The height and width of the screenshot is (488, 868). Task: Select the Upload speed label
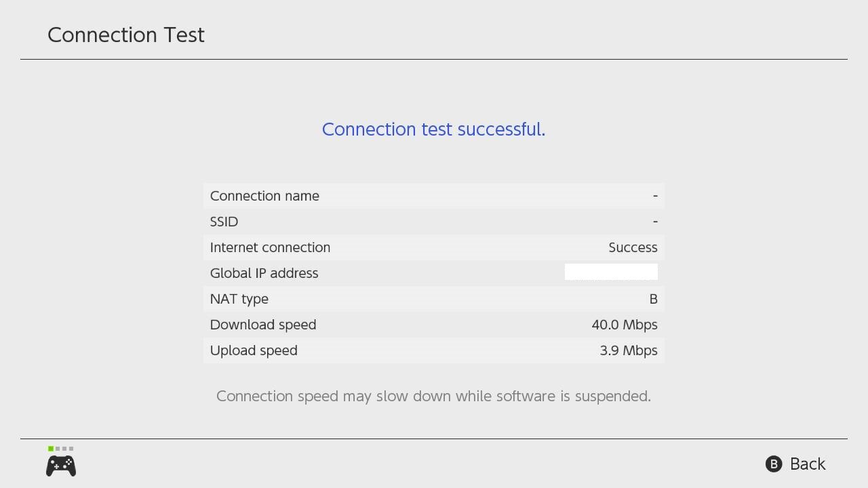pos(254,350)
